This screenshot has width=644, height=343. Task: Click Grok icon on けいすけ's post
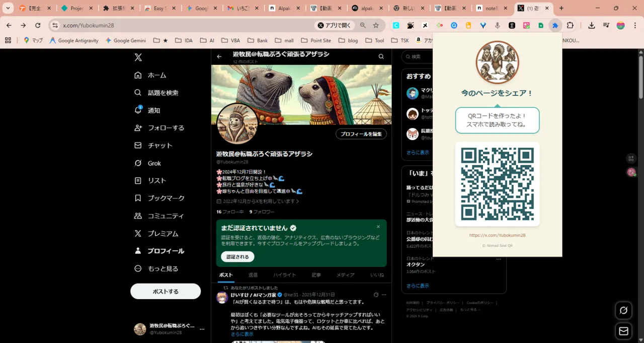coord(376,295)
